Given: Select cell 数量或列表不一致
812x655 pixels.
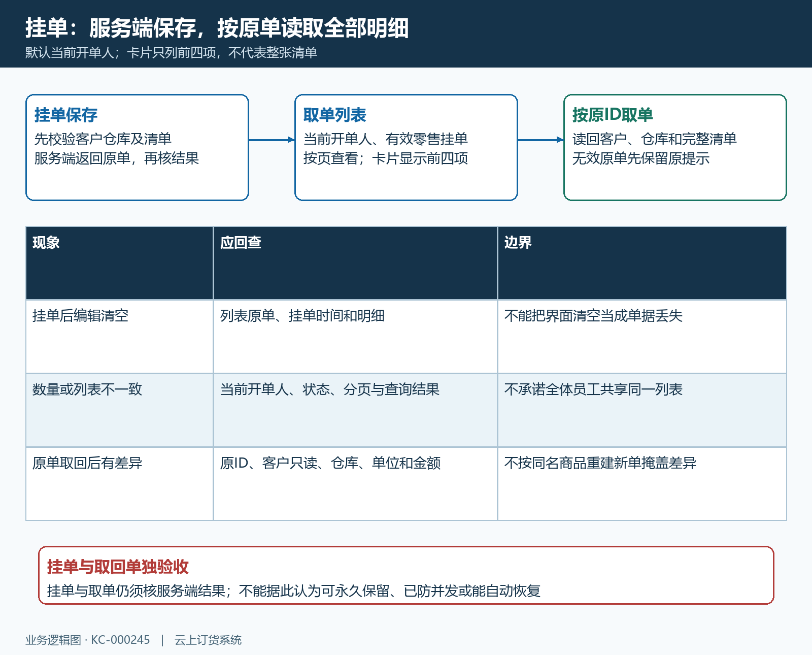Looking at the screenshot, I should (120, 410).
